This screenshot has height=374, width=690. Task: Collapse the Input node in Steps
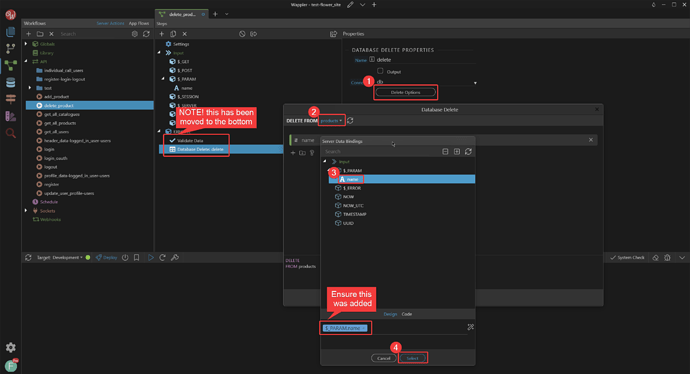(x=159, y=53)
